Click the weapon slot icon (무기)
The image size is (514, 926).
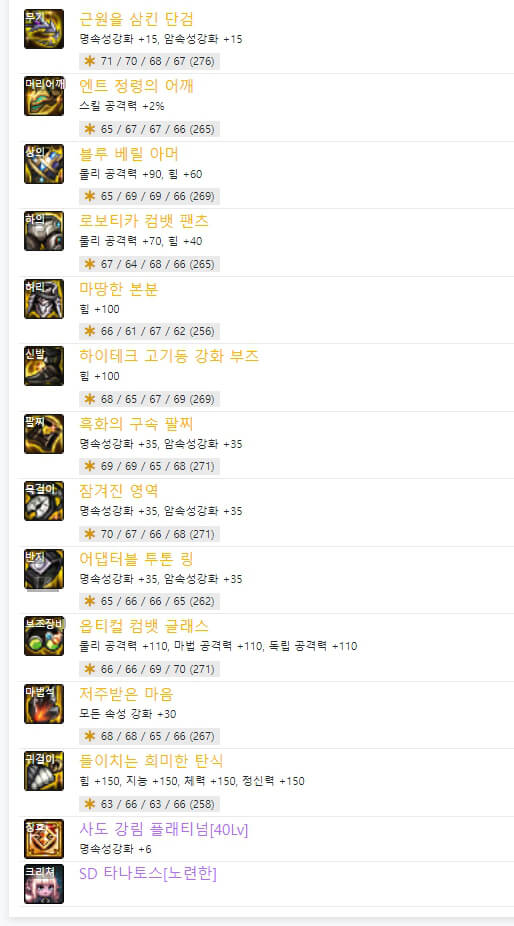click(44, 29)
